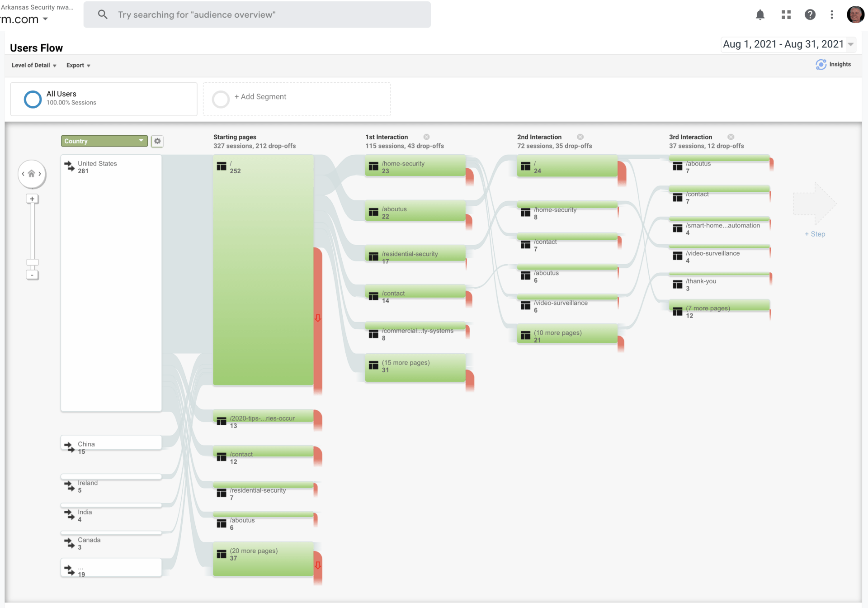
Task: Open the Insights panel
Action: 833,65
